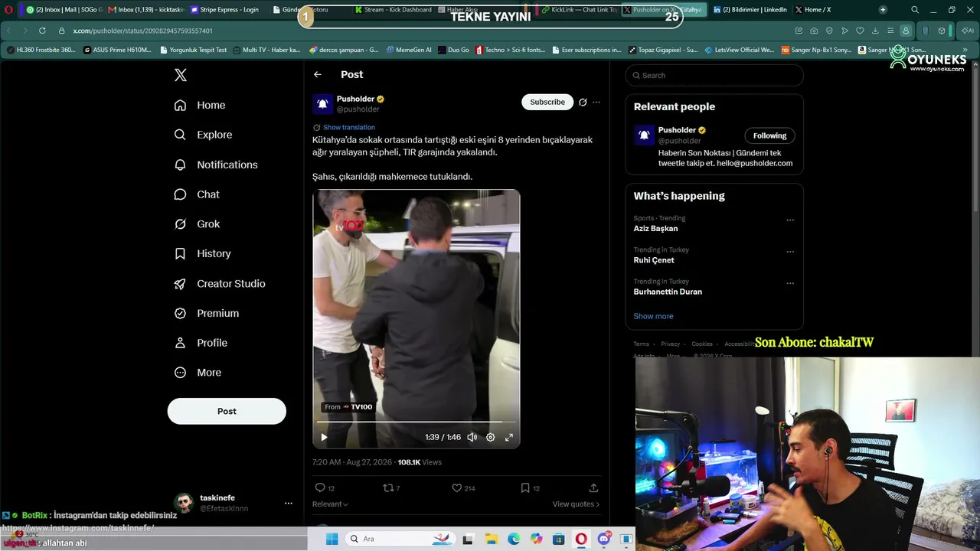Reply to the post via comment icon

320,487
